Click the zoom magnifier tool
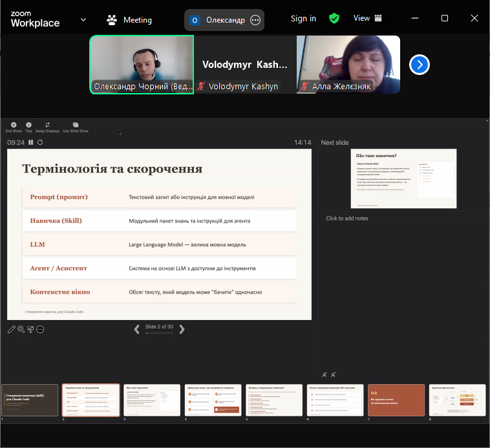The image size is (490, 448). (x=21, y=329)
